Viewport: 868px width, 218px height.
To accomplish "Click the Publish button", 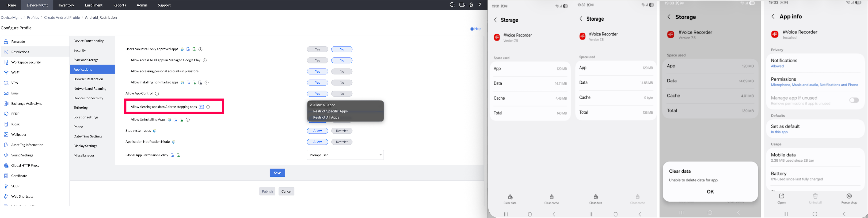I will 267,191.
